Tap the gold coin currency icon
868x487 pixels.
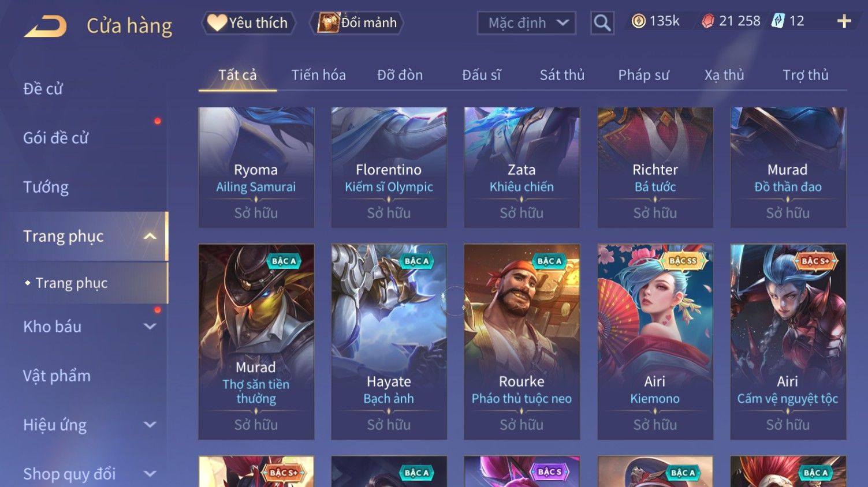638,21
